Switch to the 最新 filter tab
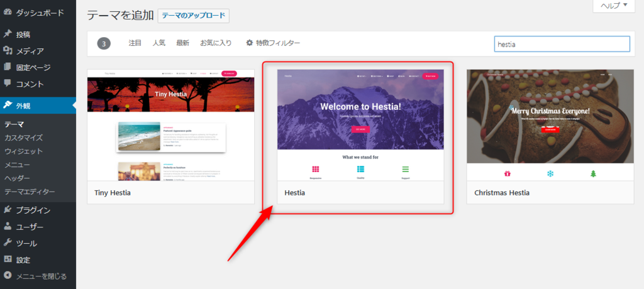 coord(183,43)
